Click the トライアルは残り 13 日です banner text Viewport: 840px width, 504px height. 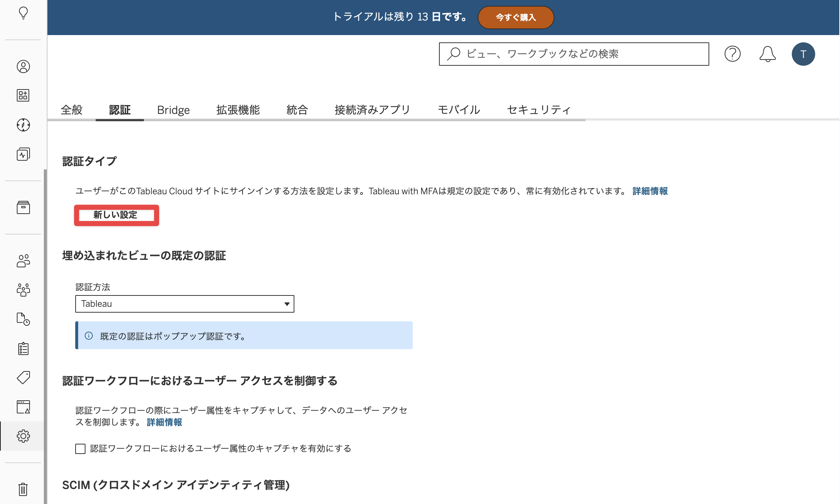click(400, 17)
